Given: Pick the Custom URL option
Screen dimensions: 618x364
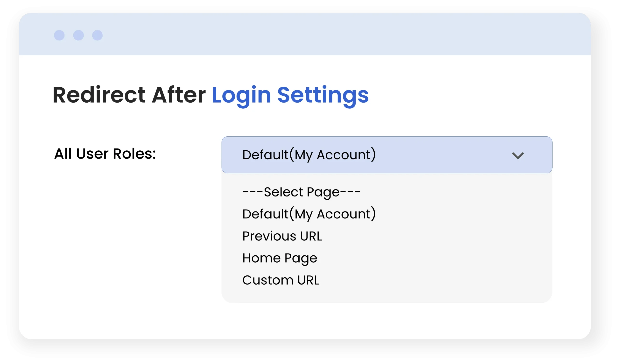Looking at the screenshot, I should [x=281, y=280].
